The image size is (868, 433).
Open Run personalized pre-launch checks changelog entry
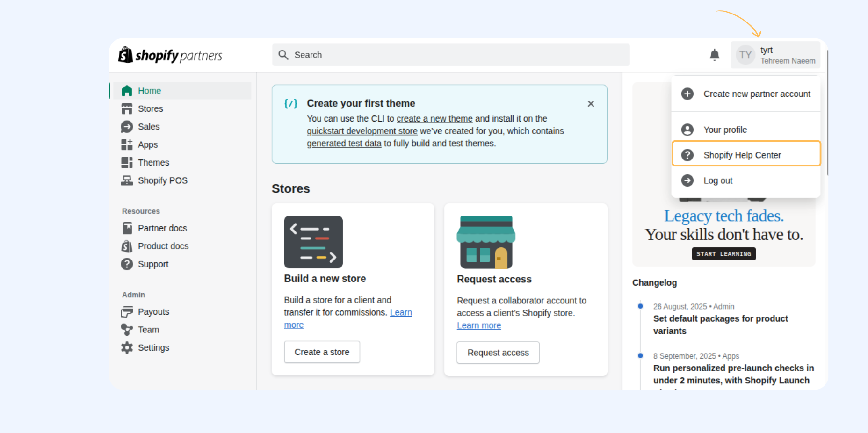pyautogui.click(x=733, y=374)
